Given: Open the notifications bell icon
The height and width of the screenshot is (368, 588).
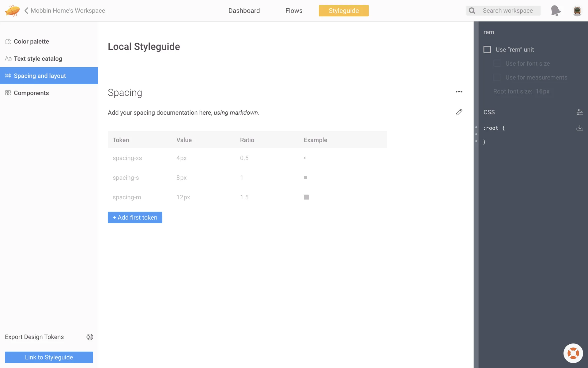Looking at the screenshot, I should coord(556,10).
